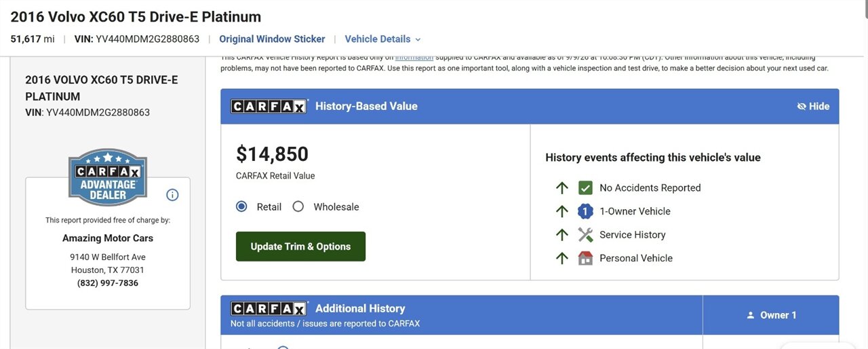Open the information link in the disclaimer
This screenshot has width=868, height=349.
[x=414, y=58]
